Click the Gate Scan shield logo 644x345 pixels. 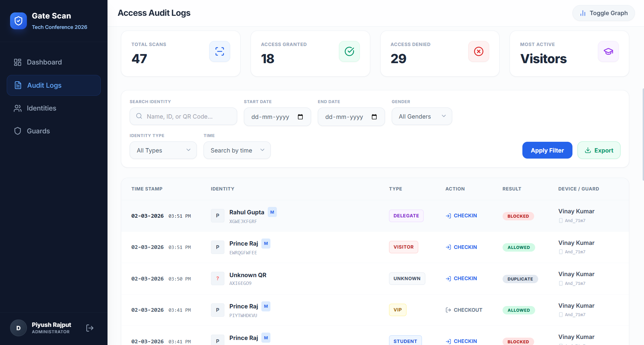coord(18,20)
